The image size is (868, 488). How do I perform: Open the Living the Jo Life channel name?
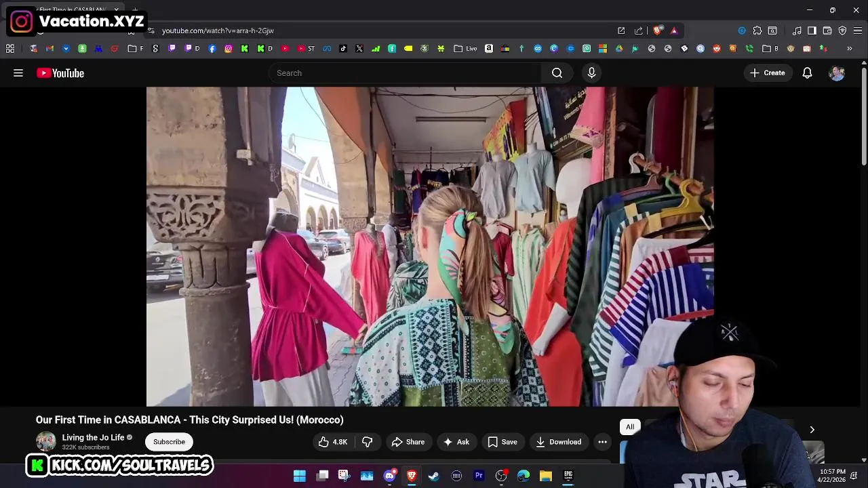click(93, 438)
